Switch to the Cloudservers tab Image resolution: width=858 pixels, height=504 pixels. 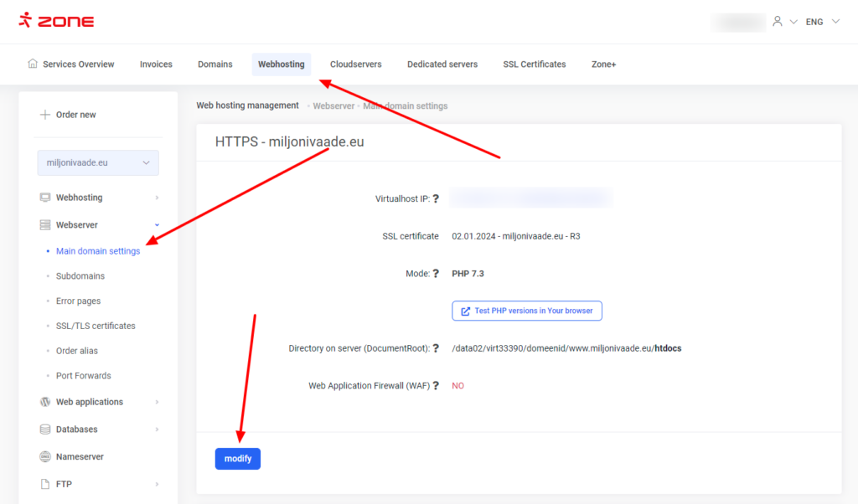(x=355, y=64)
